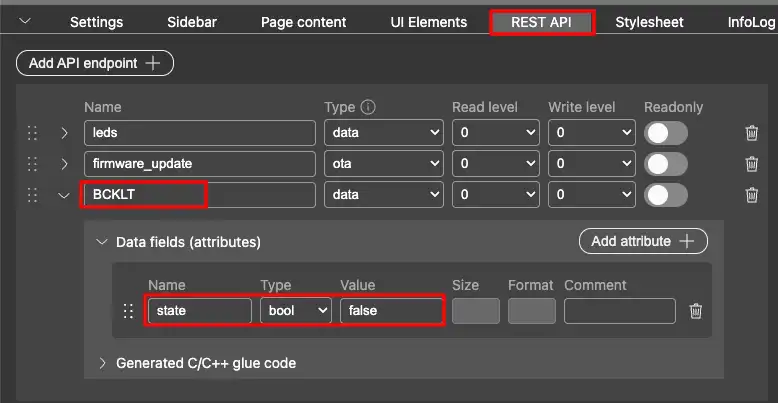Image resolution: width=778 pixels, height=403 pixels.
Task: Delete the state attribute with trash icon
Action: [x=696, y=311]
